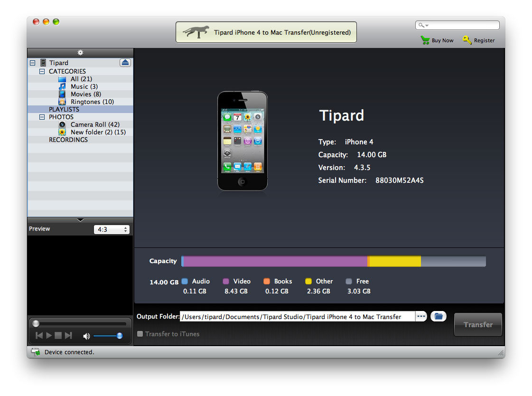Click the iPhone 4 device image
Image resolution: width=532 pixels, height=396 pixels.
pyautogui.click(x=242, y=141)
